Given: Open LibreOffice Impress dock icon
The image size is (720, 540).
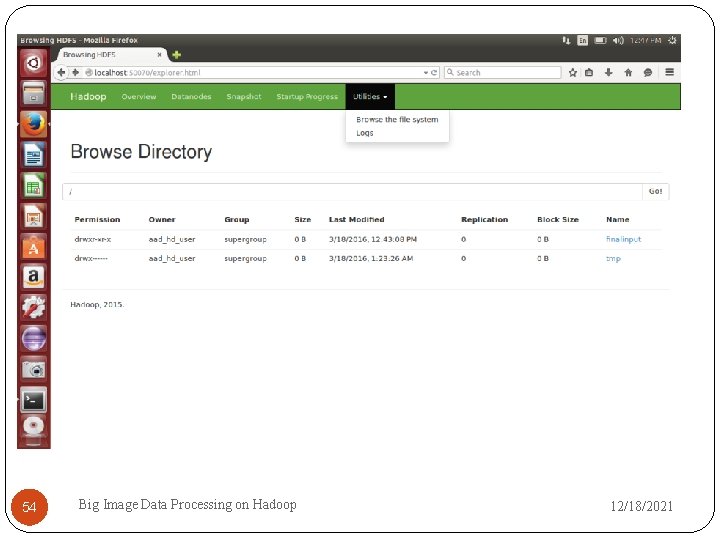Looking at the screenshot, I should [x=34, y=217].
